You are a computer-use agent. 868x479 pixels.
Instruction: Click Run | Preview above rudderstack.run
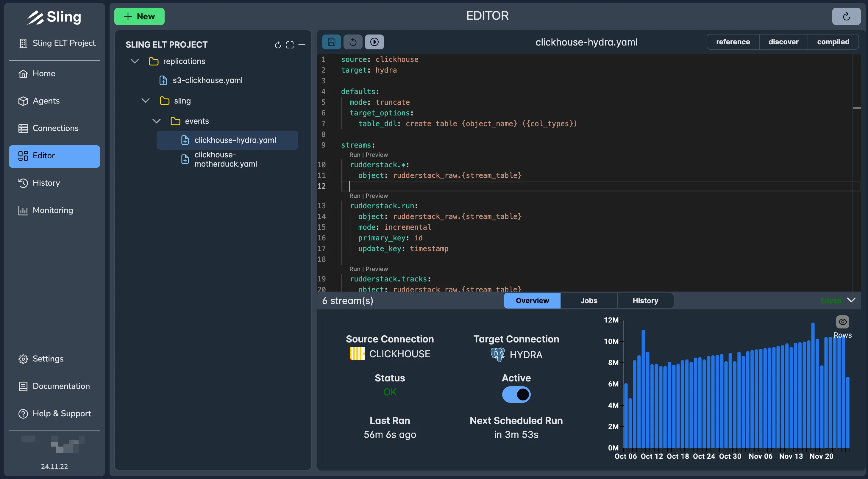(x=368, y=196)
